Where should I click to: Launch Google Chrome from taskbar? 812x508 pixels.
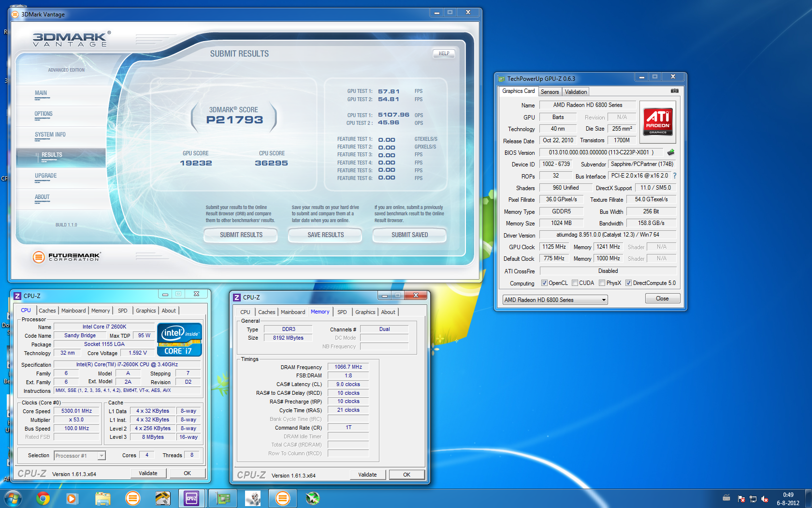(43, 498)
